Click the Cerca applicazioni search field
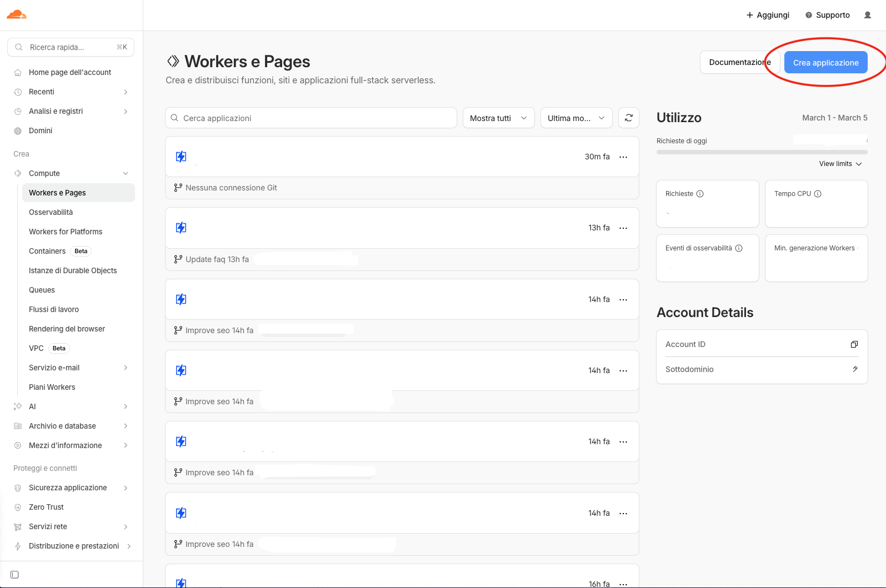This screenshot has width=886, height=588. click(x=311, y=118)
